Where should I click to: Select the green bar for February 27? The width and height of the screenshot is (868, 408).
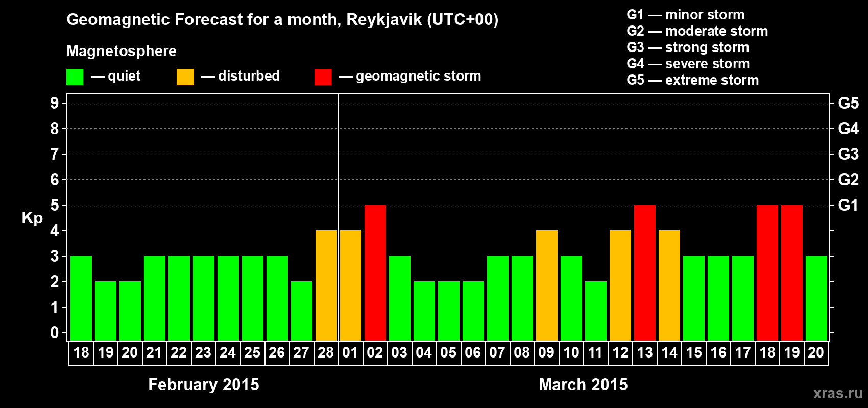coord(302,311)
